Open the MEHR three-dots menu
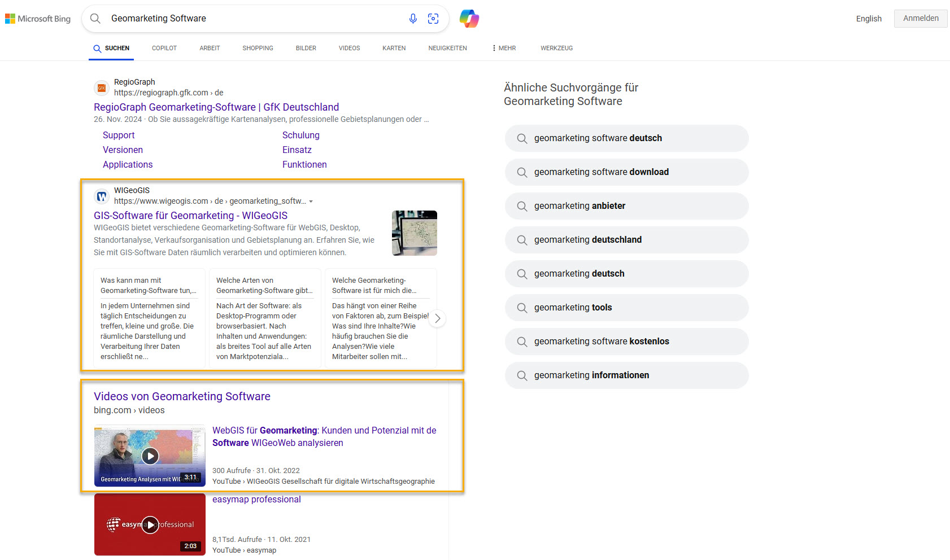 coord(504,48)
